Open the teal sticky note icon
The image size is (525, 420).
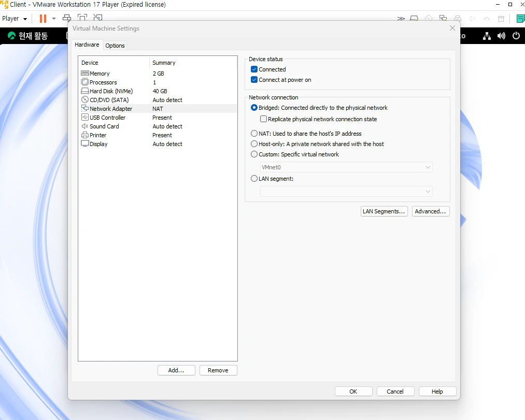tap(521, 19)
